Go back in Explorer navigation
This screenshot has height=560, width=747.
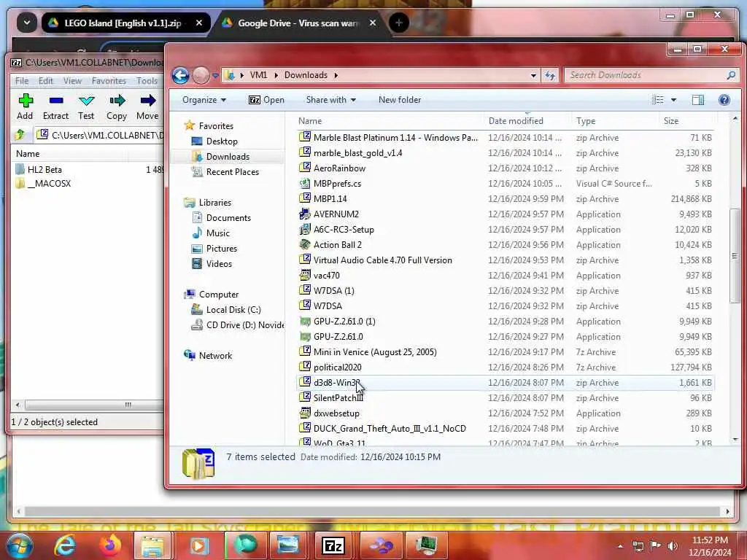[181, 75]
